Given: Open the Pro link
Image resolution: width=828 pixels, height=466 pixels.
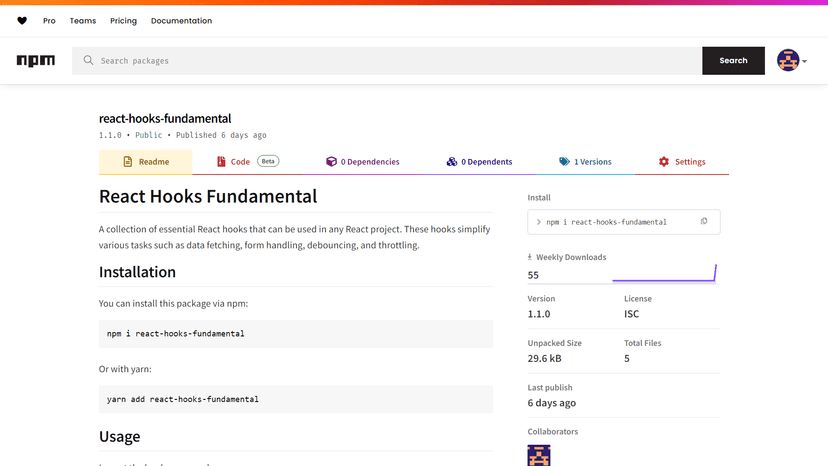Looking at the screenshot, I should coord(49,21).
